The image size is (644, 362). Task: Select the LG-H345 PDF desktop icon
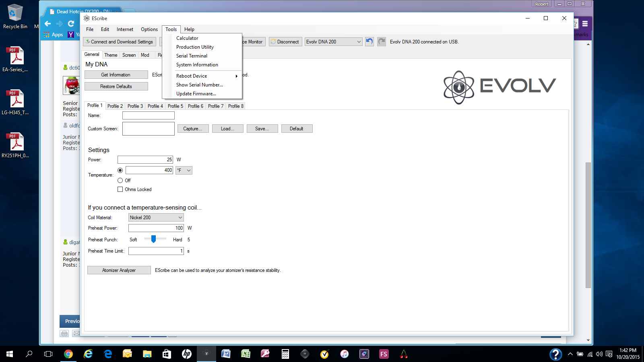pyautogui.click(x=15, y=103)
